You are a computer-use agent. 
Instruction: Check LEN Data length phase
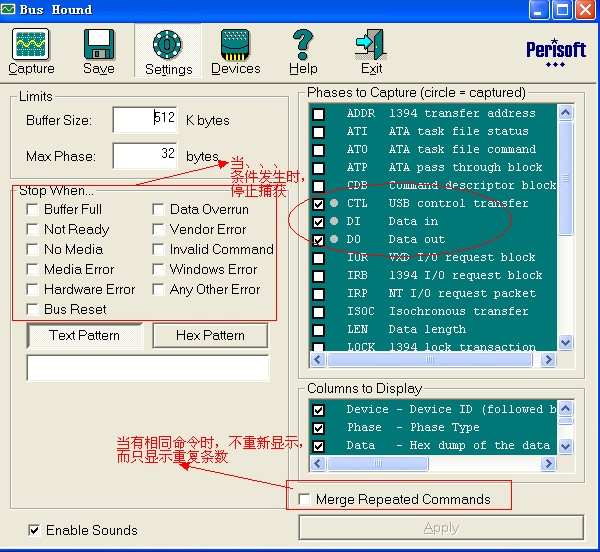click(x=318, y=330)
